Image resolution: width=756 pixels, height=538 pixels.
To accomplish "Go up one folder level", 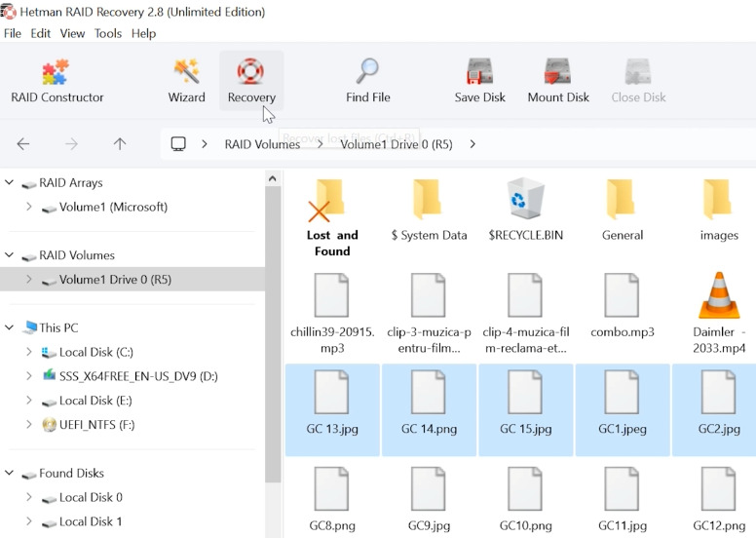I will (120, 144).
